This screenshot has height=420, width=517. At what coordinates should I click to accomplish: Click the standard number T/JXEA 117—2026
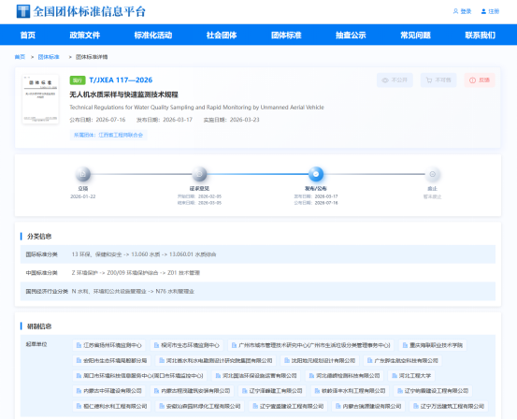121,80
